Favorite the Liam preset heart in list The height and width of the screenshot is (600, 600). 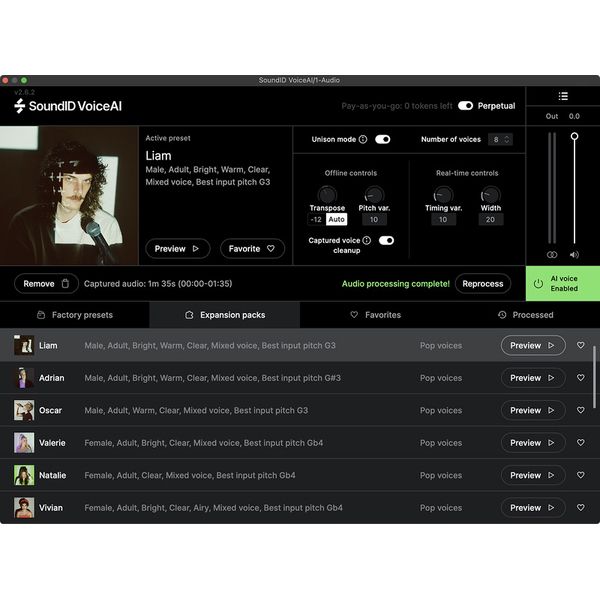[x=580, y=345]
